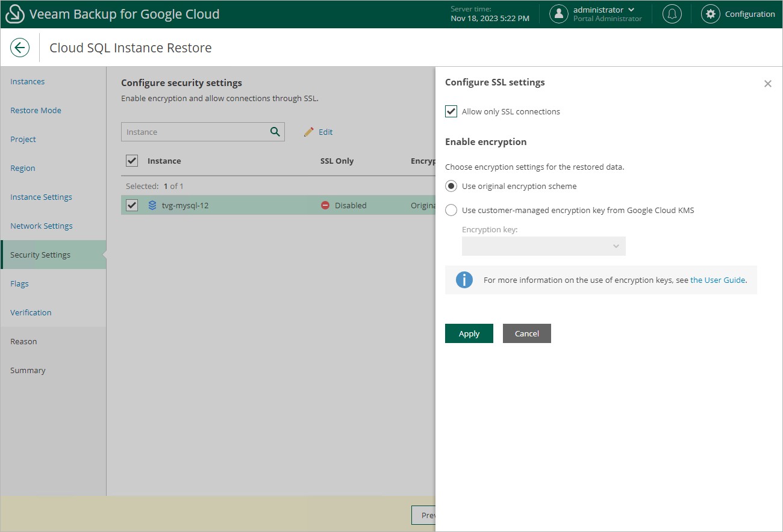
Task: Click the red Disabled status icon
Action: 325,205
